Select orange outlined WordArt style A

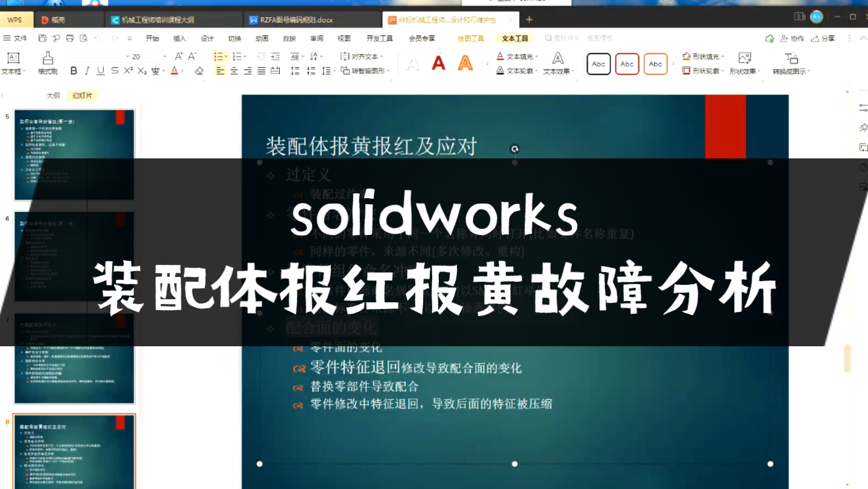pos(465,63)
